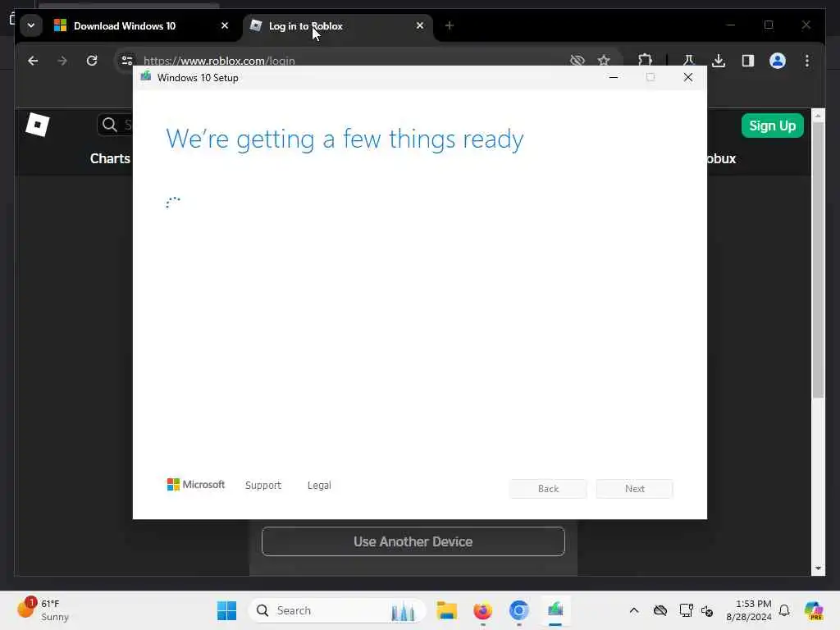Open browser extensions puzzle icon
Viewport: 840px width, 630px height.
pos(646,61)
